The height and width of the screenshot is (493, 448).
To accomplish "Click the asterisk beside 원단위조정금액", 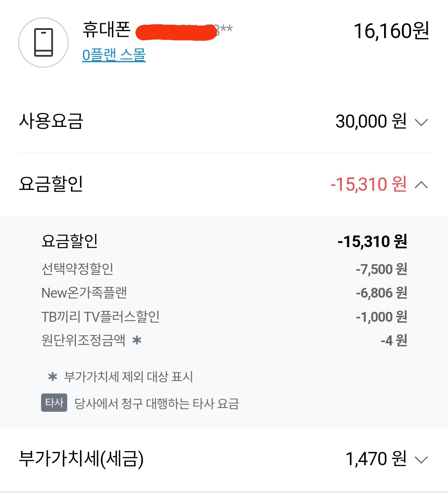I will (x=136, y=340).
